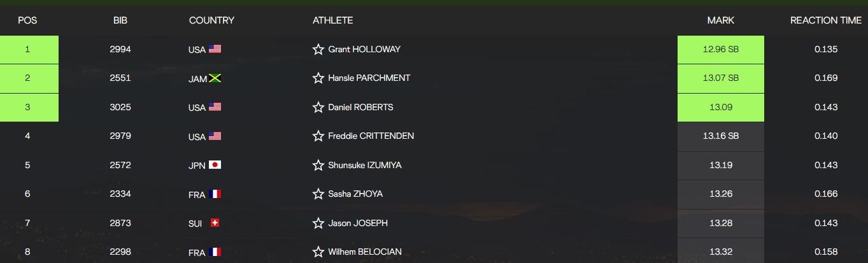Sort by the REACTION TIME column header

tap(825, 20)
